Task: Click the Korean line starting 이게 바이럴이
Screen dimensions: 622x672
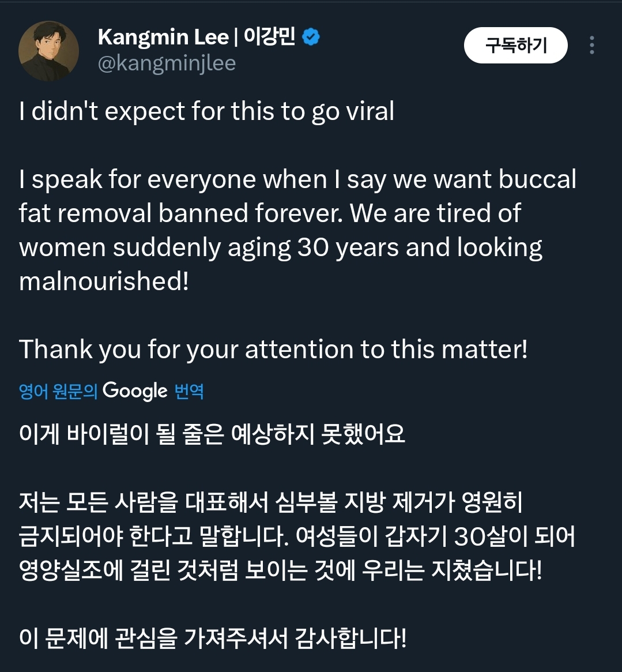Action: click(212, 434)
